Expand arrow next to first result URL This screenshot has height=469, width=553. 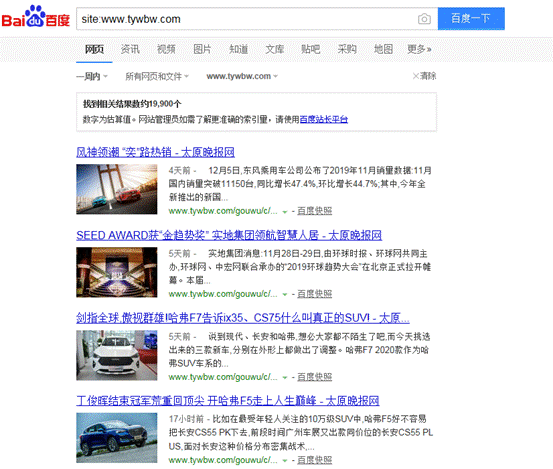click(x=285, y=212)
